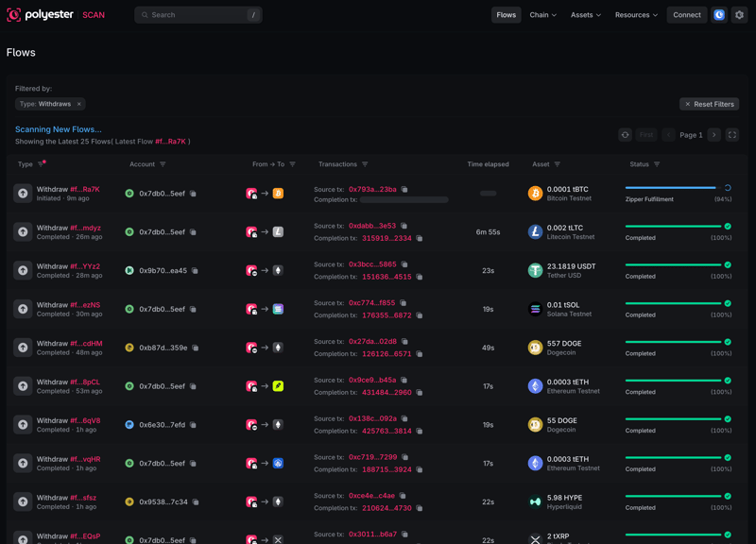Open source tx 0xce4e...c4ae
The image size is (756, 544).
point(371,496)
